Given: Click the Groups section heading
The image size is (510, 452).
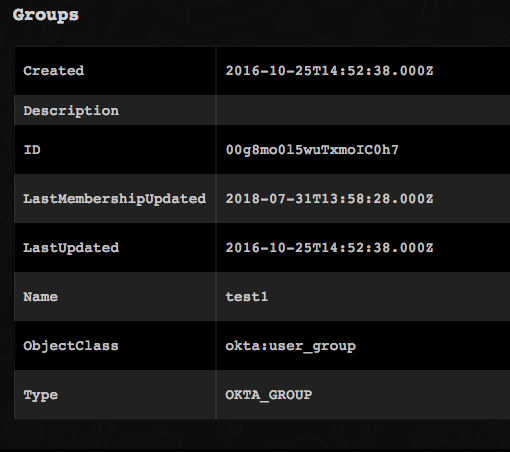Looking at the screenshot, I should (46, 15).
